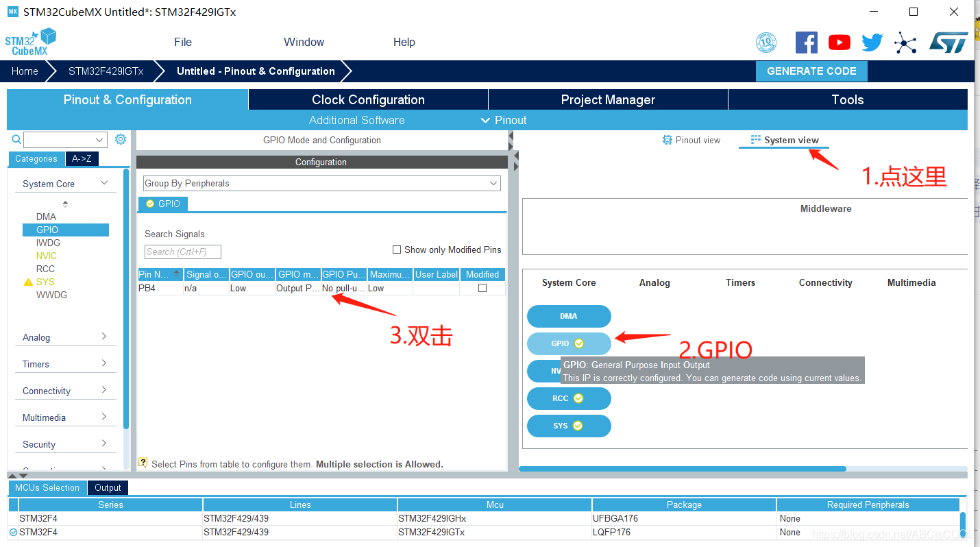Toggle the Modified checkbox for PB4
The image size is (980, 547).
click(482, 289)
